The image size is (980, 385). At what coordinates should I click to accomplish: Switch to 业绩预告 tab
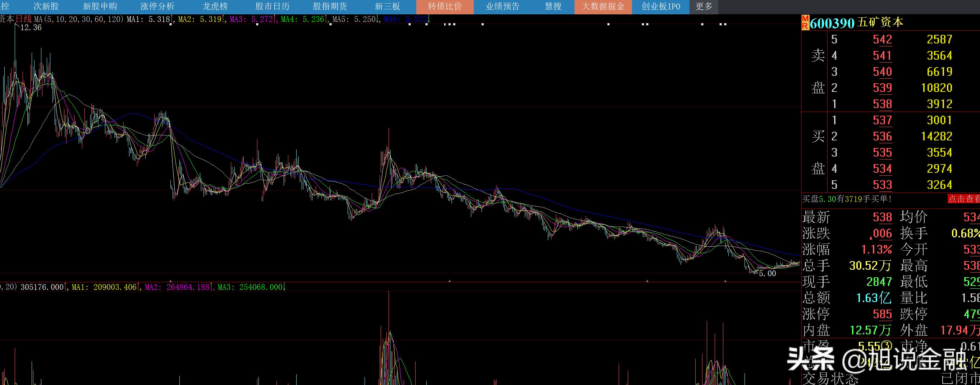click(x=502, y=6)
